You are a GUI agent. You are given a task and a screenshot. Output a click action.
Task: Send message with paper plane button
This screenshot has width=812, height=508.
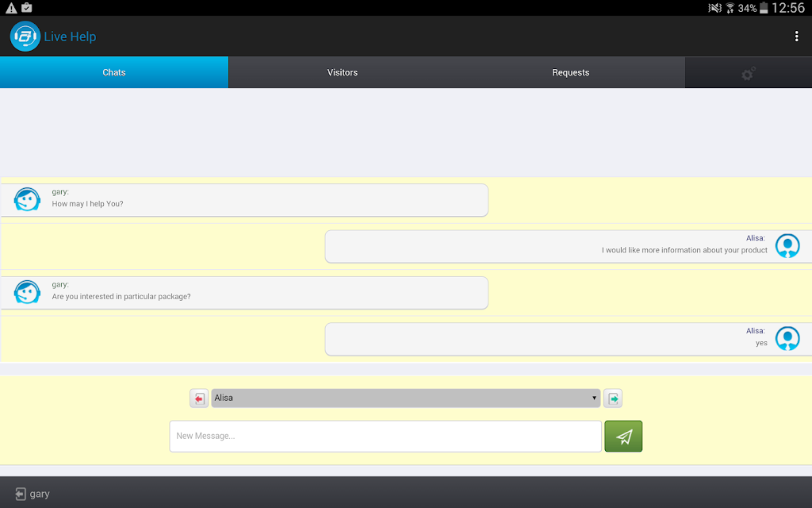pos(623,437)
